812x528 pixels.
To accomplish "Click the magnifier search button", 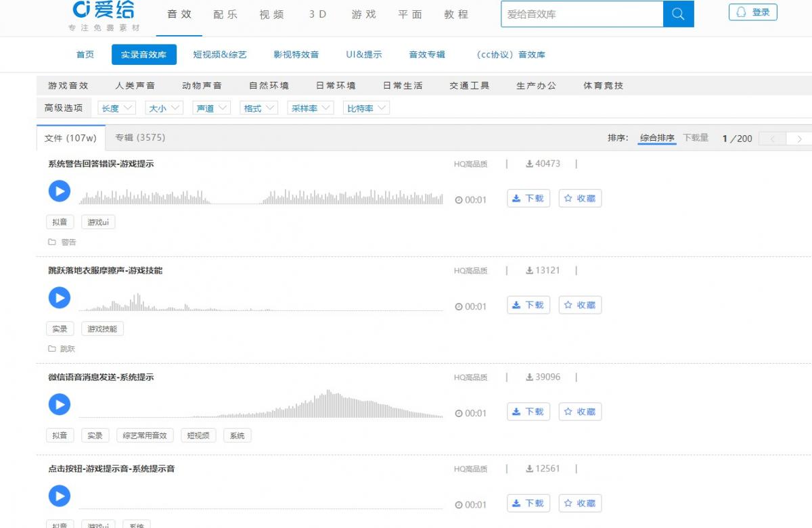I will point(678,14).
